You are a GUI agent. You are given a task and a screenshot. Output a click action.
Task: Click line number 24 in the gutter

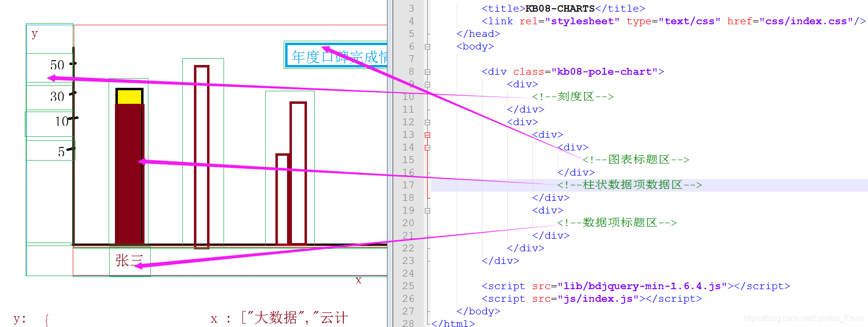pos(408,273)
